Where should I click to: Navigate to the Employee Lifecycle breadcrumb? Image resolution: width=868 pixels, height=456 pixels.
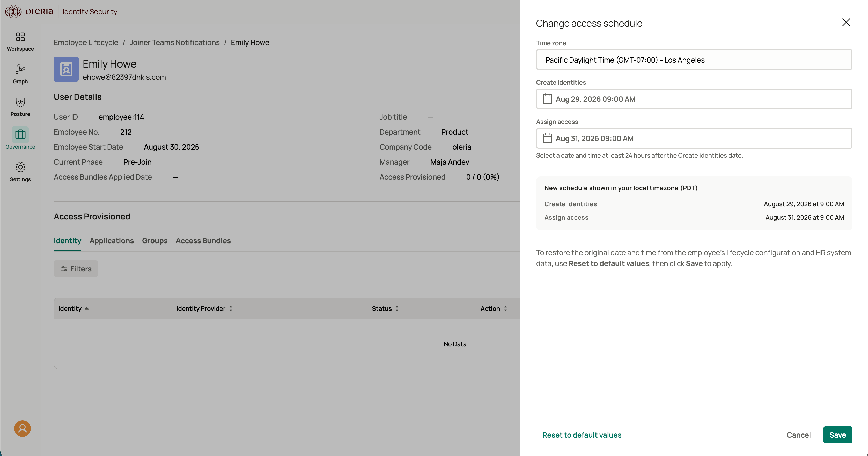coord(86,42)
